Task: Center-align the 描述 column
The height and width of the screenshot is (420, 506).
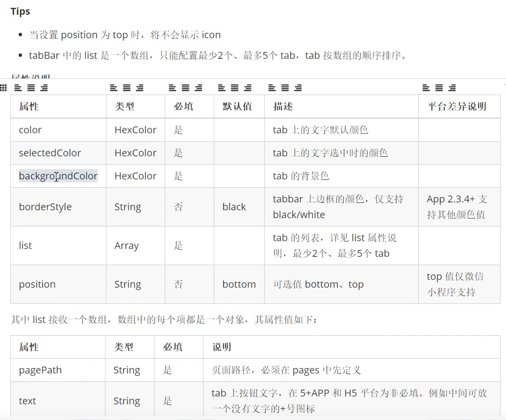Action: pos(285,88)
